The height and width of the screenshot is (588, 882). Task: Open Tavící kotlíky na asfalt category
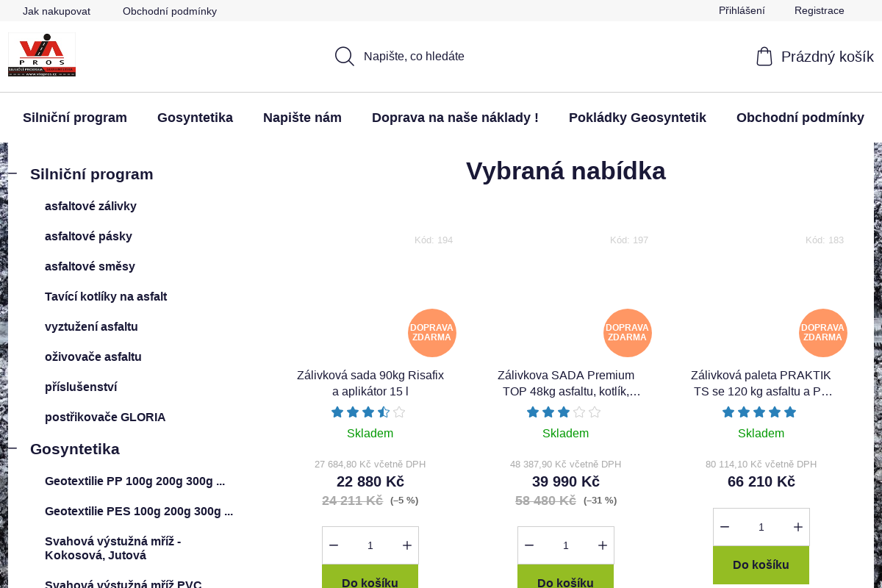106,296
